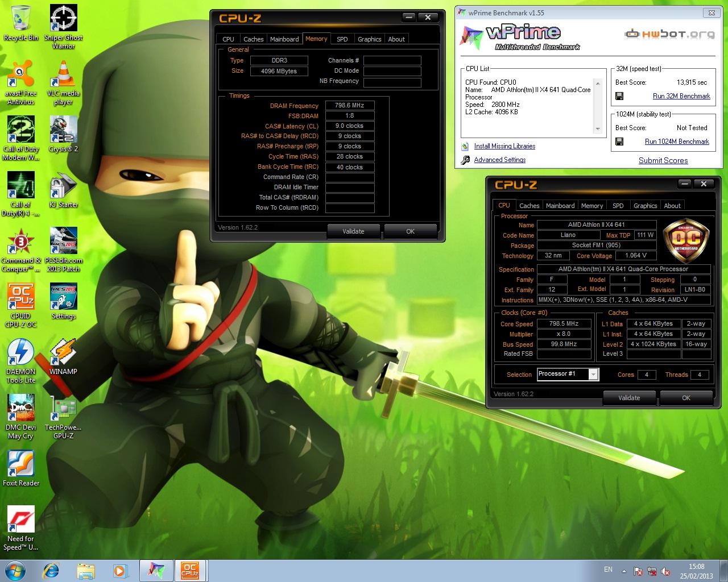Open Windows Explorer folder in taskbar
728x582 pixels.
86,570
